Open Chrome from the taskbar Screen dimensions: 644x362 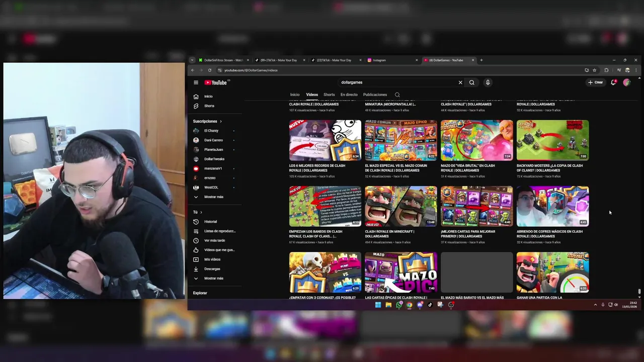click(410, 305)
